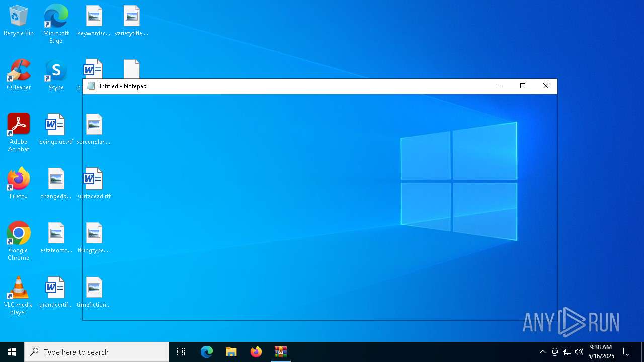This screenshot has height=362, width=644.
Task: Click the Untitled - Notepad title text
Action: (x=122, y=86)
